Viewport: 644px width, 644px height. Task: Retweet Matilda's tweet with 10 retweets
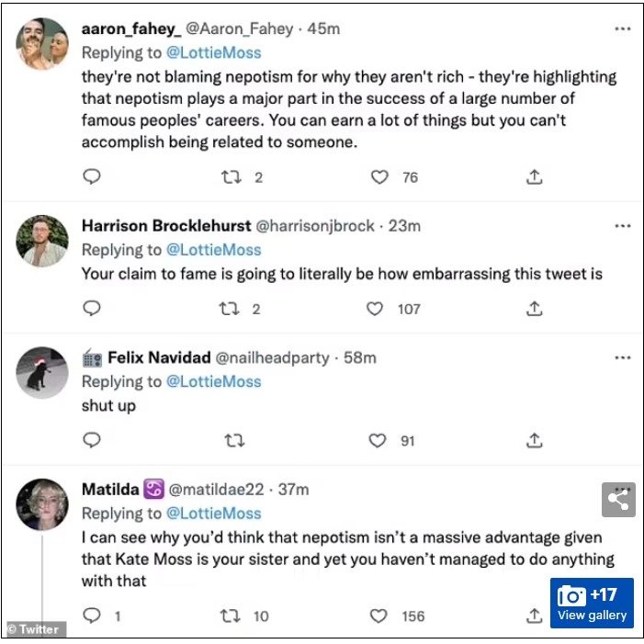coord(230,616)
